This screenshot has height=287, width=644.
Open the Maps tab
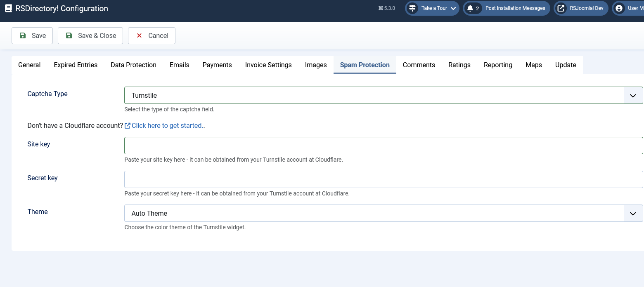pyautogui.click(x=534, y=65)
